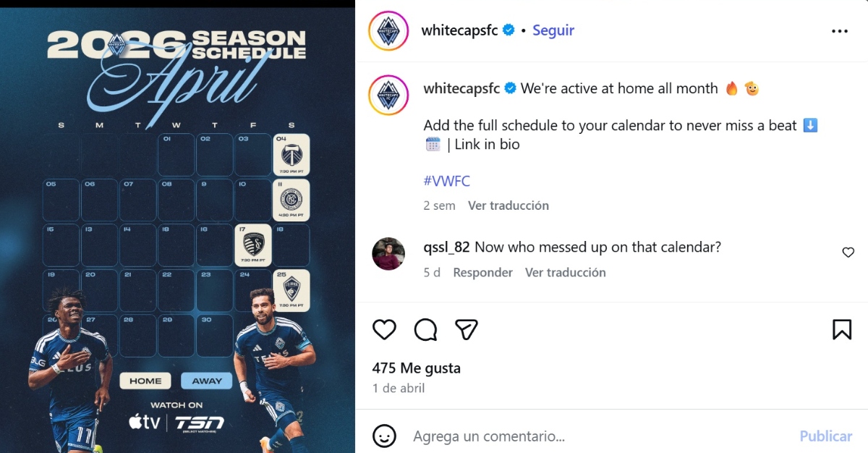Open the whitecapsfc username in the caption
Screen dimensions: 868x453
(461, 88)
